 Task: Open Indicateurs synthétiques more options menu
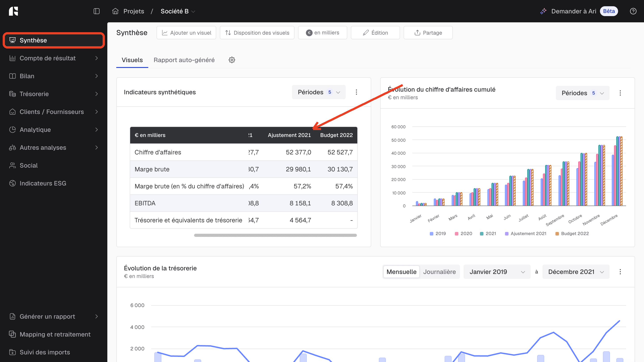pos(356,92)
